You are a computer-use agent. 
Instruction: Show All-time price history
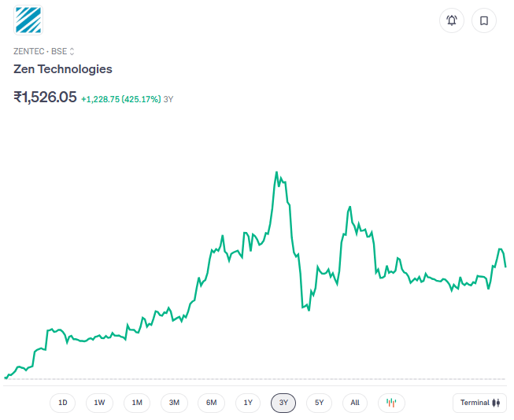click(x=355, y=403)
